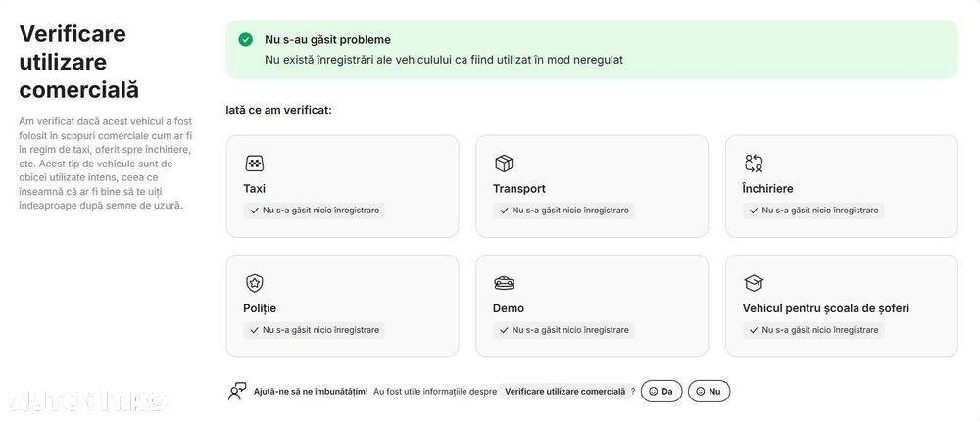Image resolution: width=980 pixels, height=421 pixels.
Task: Click the 'Vehicul pentru școala de șoferi' title
Action: coord(826,308)
